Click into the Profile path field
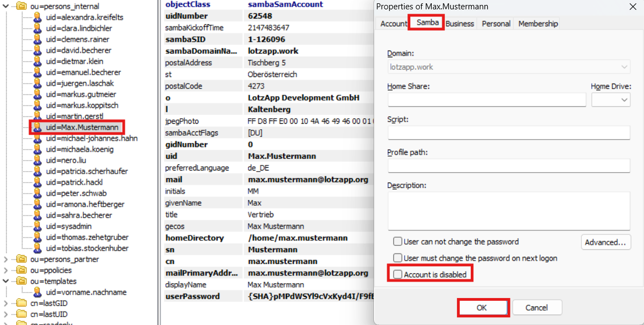 [509, 166]
